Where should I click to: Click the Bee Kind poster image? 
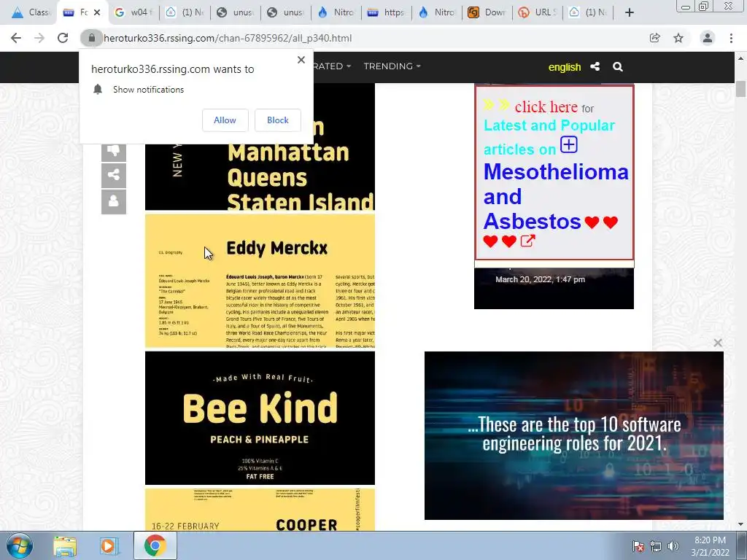tap(260, 418)
